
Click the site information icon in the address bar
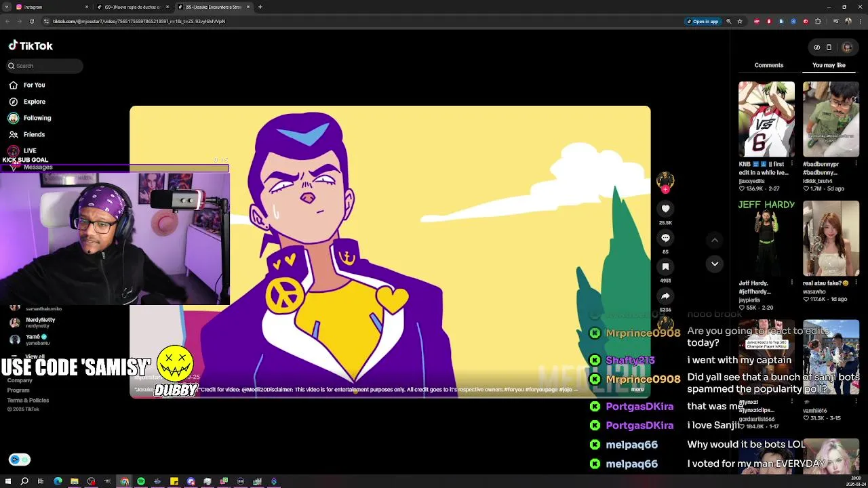(46, 21)
